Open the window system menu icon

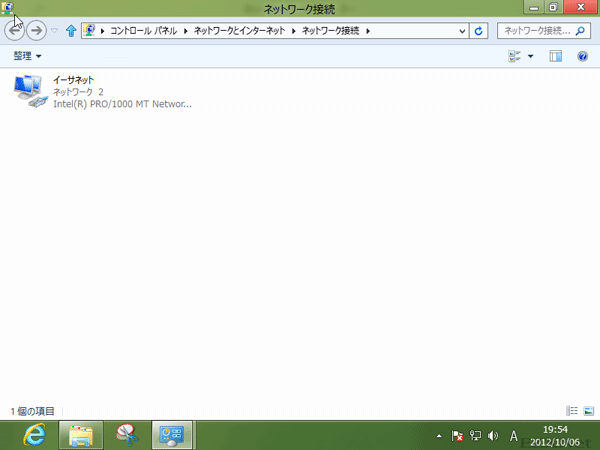[7, 7]
